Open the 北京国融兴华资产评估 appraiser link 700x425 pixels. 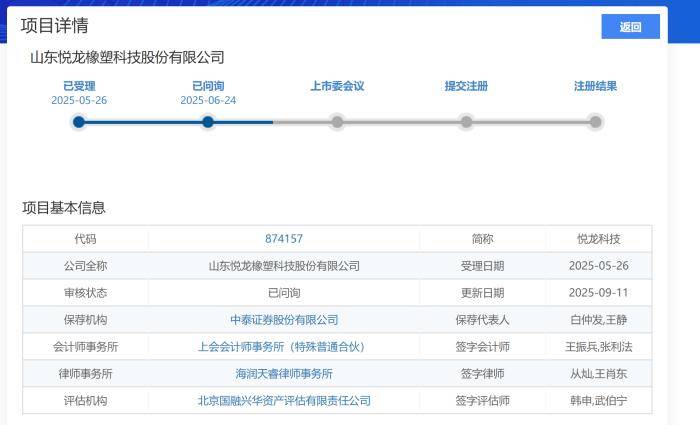click(x=284, y=401)
